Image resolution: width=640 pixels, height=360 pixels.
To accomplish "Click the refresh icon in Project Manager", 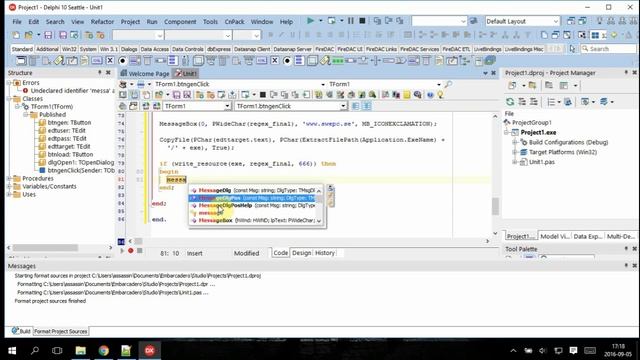I will click(510, 102).
